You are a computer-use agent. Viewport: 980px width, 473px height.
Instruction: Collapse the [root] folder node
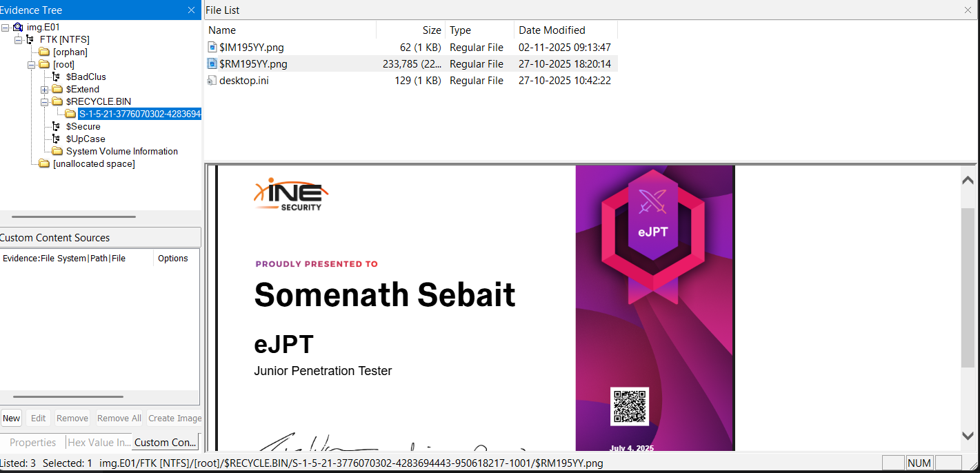tap(31, 65)
